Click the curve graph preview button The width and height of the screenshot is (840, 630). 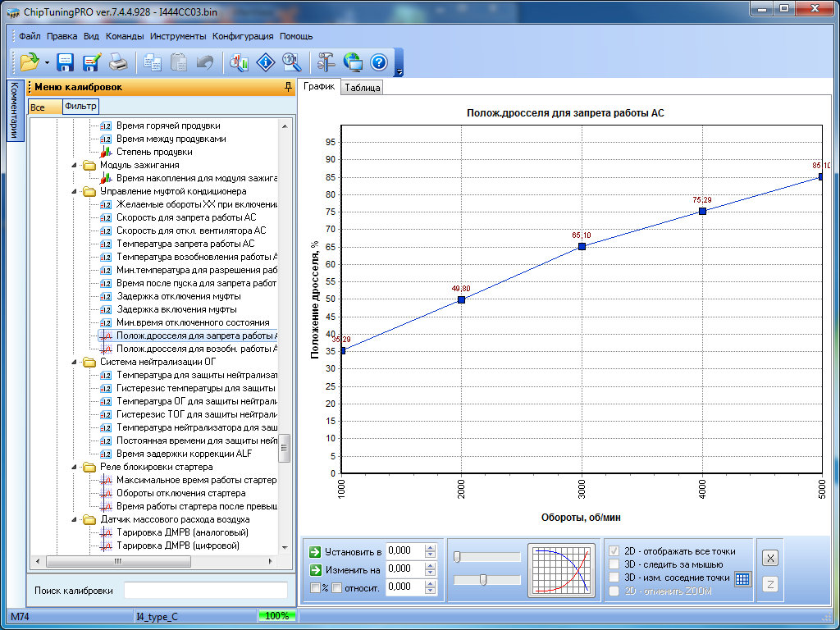(x=561, y=570)
